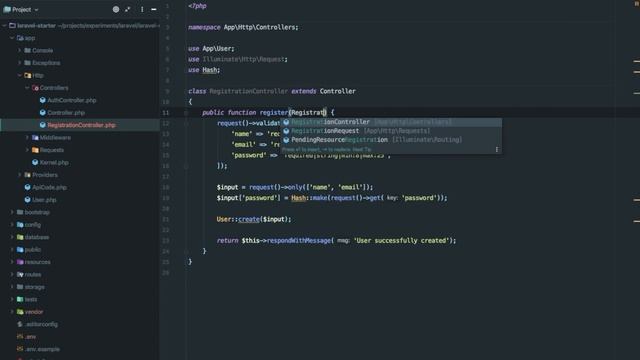Jump to the error stripe mark beside line 19
Screen dimensions: 640x360
pos(637,200)
